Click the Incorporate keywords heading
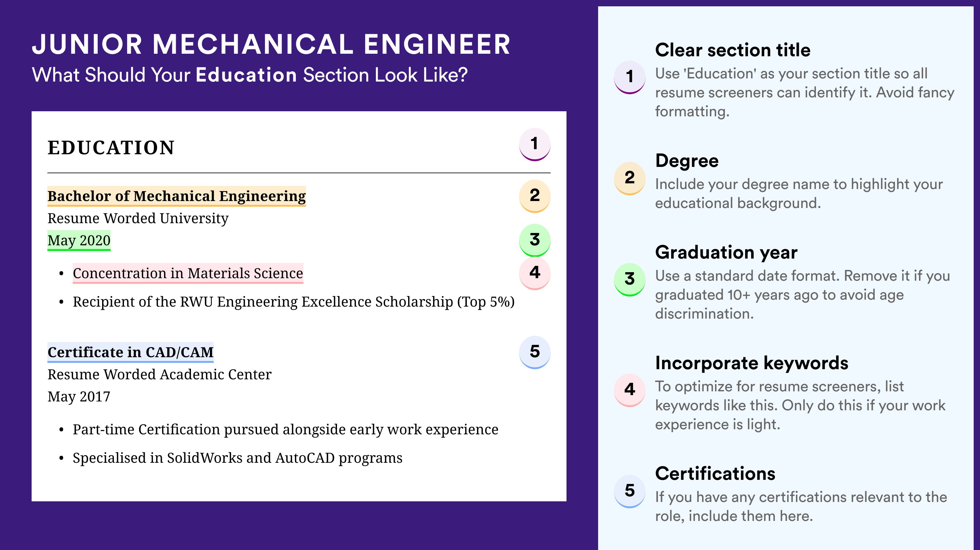Screen dimensions: 980x550 coord(752,363)
